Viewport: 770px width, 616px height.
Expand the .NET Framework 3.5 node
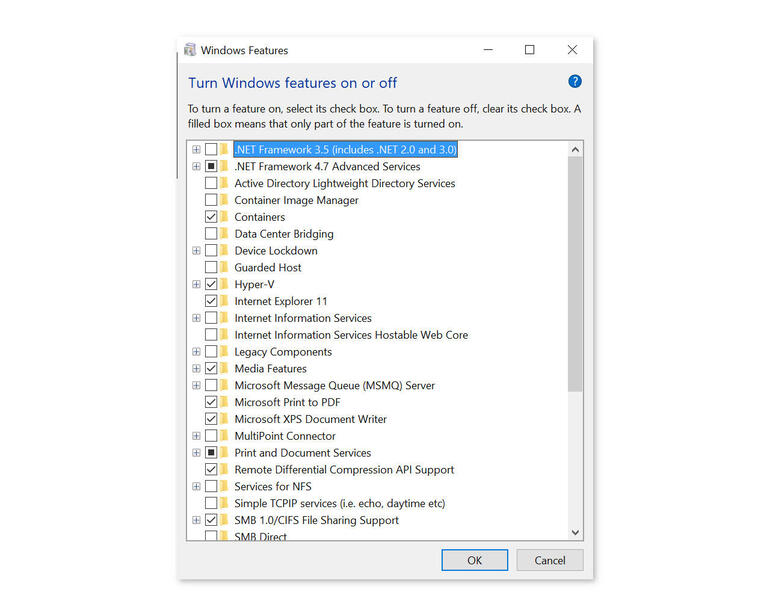pos(196,149)
